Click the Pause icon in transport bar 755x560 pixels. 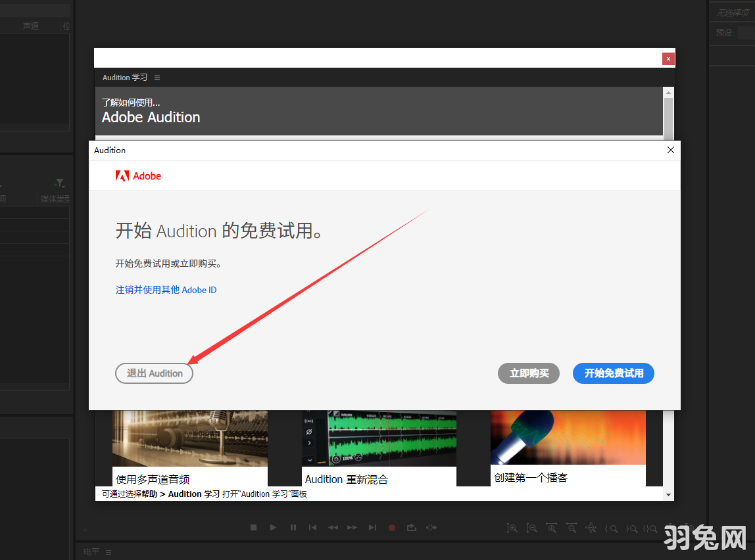(x=293, y=527)
